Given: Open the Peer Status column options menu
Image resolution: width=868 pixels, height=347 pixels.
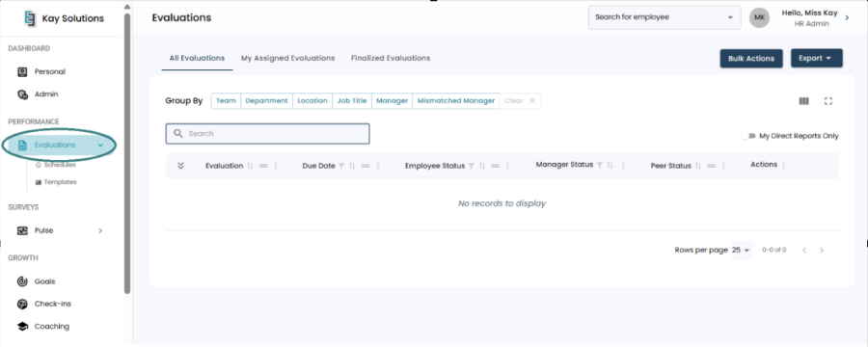Looking at the screenshot, I should coord(724,166).
